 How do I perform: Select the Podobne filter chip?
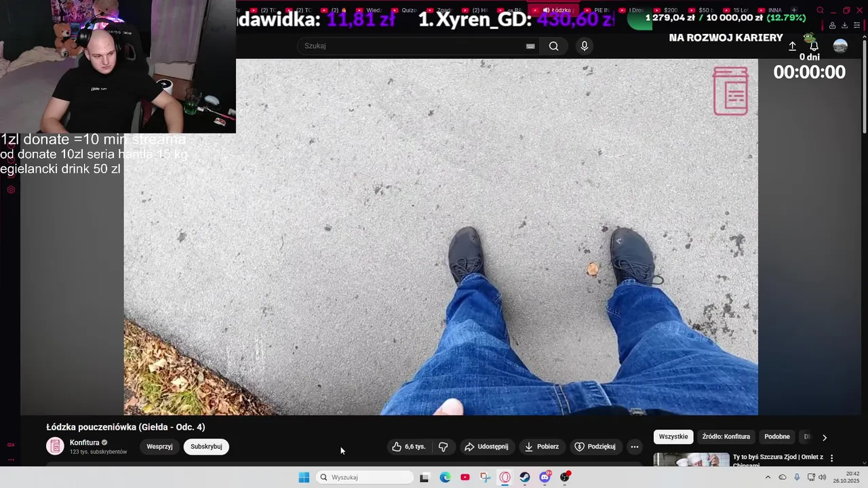777,436
